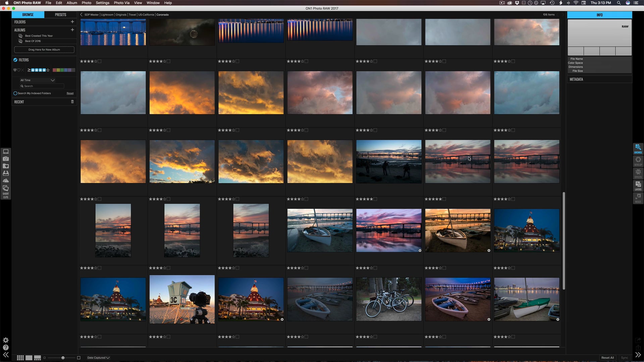Adjust the thumbnail size slider handle

(x=63, y=358)
